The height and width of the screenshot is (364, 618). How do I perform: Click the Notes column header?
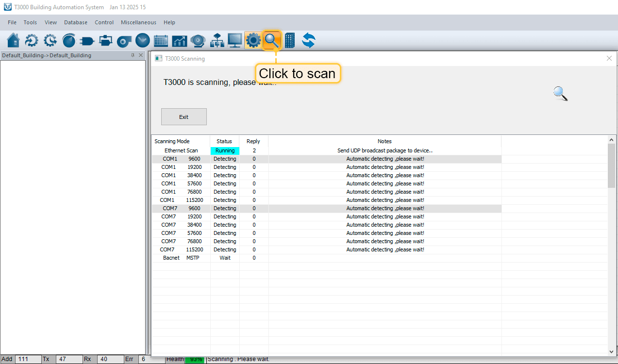pos(384,141)
